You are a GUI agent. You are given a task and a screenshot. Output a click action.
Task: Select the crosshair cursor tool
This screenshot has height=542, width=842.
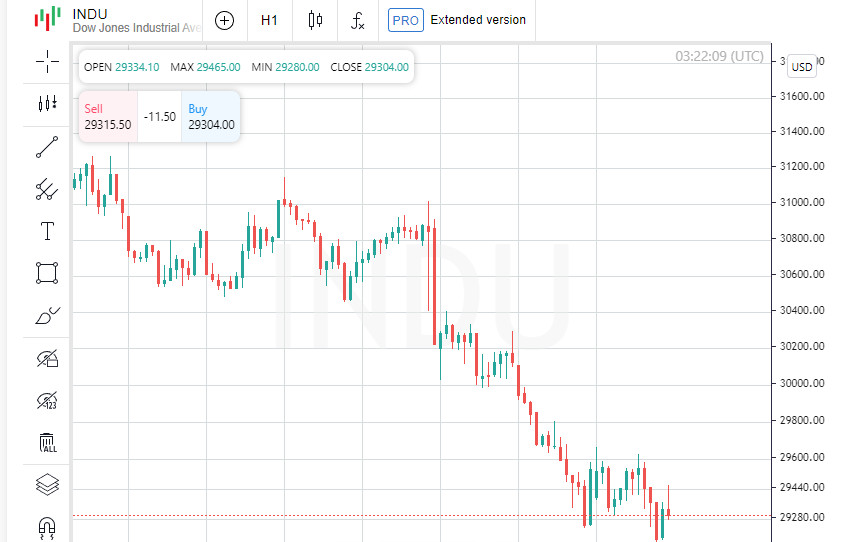47,62
